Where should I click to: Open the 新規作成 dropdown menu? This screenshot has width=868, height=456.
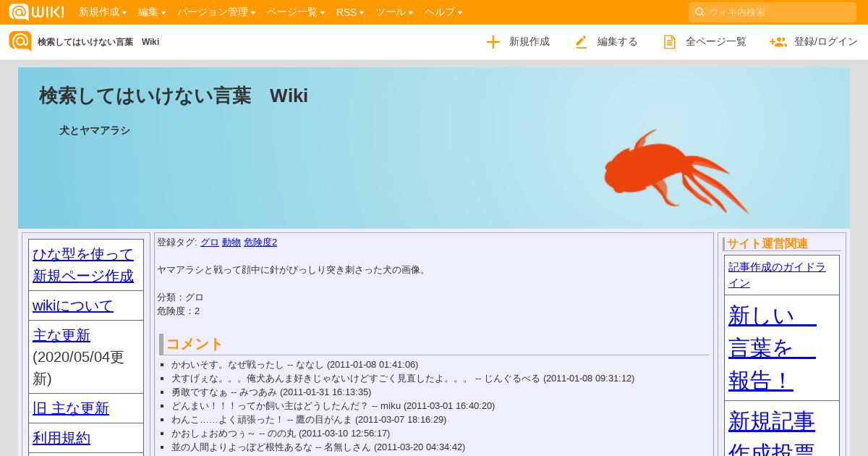tap(103, 12)
